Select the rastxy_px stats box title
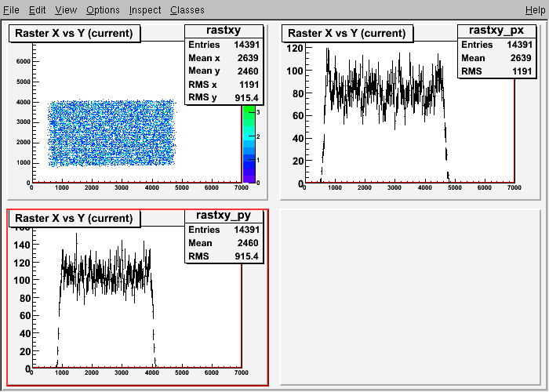 [x=496, y=31]
